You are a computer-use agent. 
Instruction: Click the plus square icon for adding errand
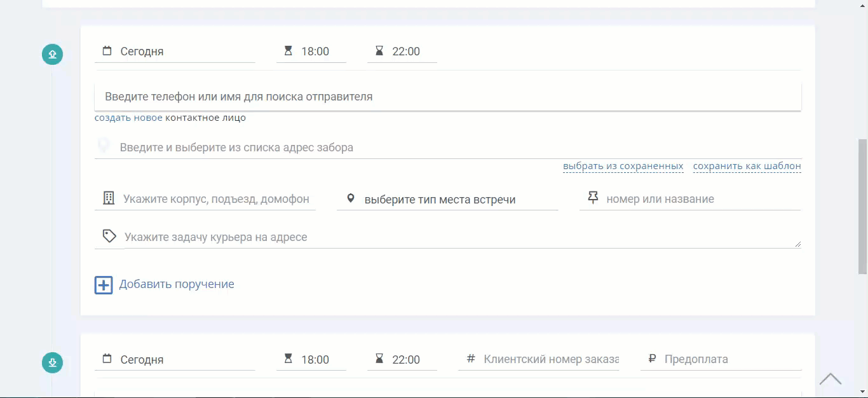coord(104,285)
